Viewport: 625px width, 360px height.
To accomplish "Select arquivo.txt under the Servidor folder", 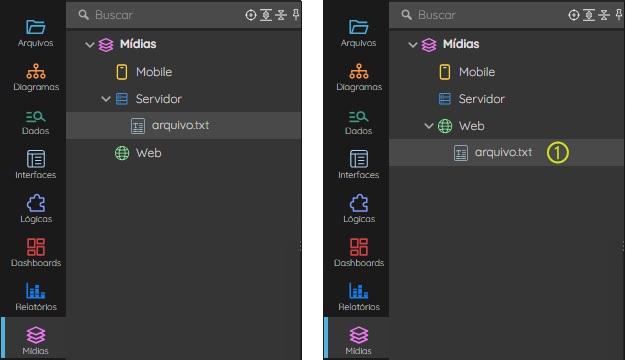I will 183,125.
